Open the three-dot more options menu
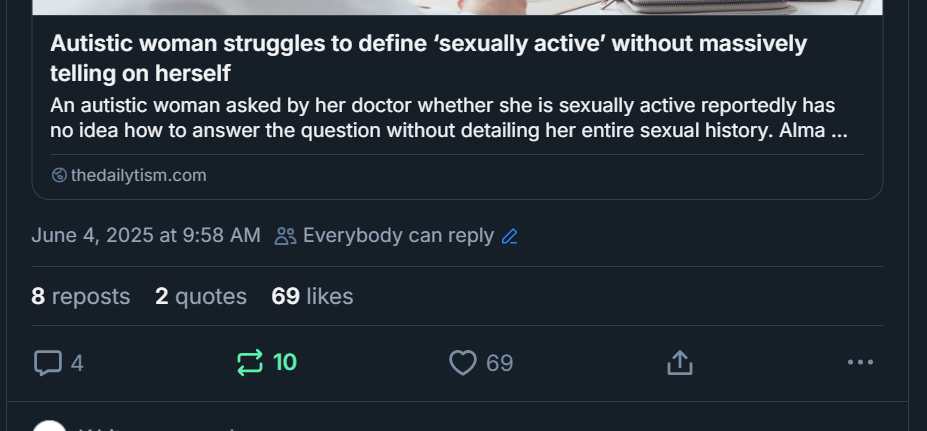The height and width of the screenshot is (431, 927). coord(859,363)
